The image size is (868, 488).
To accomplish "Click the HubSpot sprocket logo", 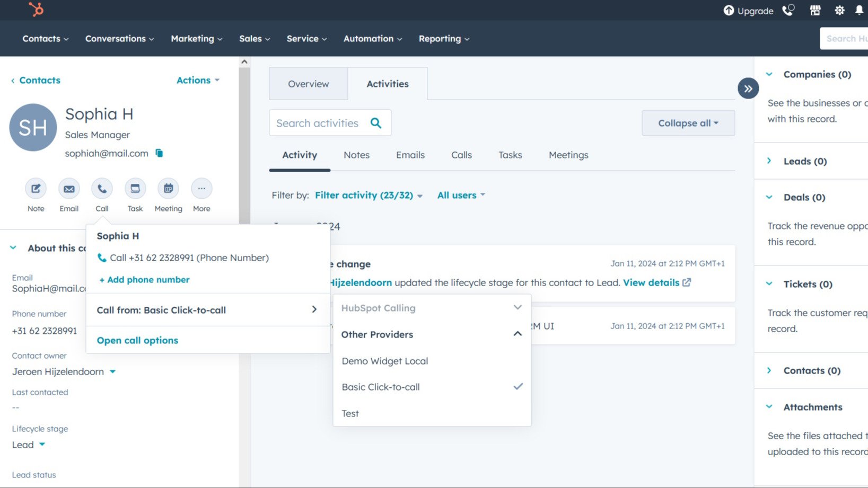I will pyautogui.click(x=36, y=10).
